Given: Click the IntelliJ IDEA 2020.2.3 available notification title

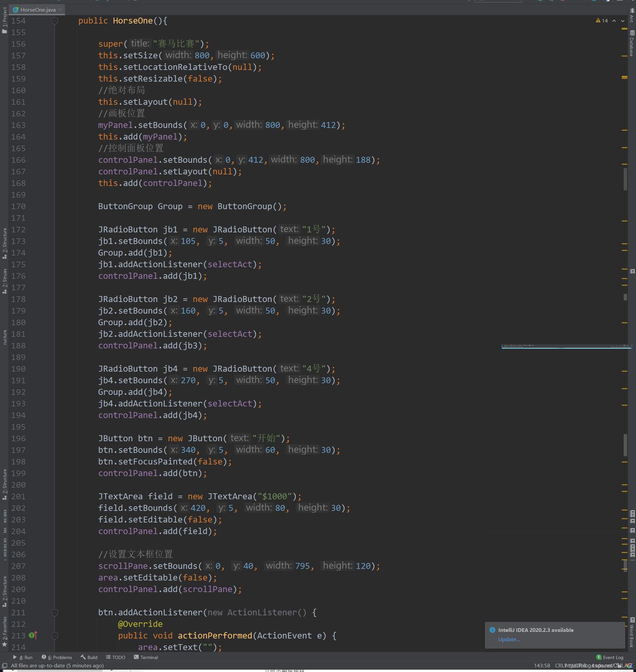Looking at the screenshot, I should click(536, 630).
